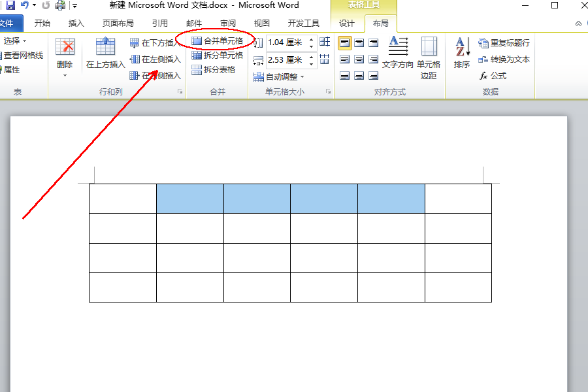Click the row height field 1.04 厘米
The height and width of the screenshot is (392, 588).
point(286,42)
